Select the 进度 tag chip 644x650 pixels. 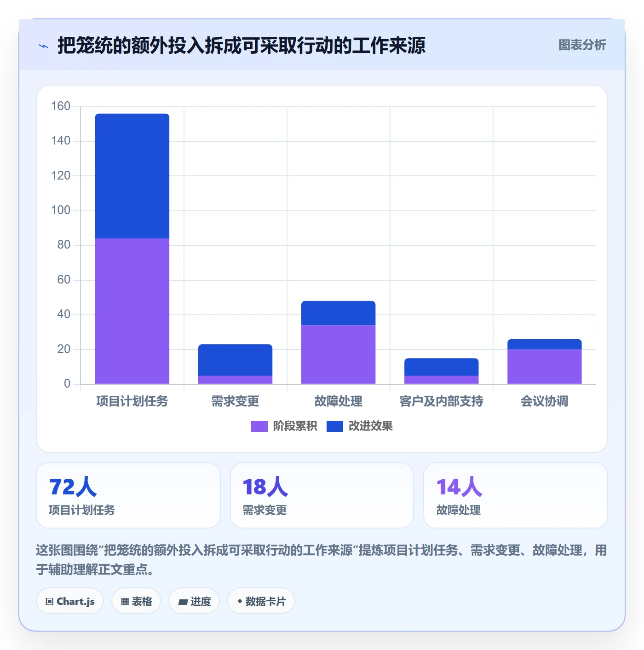(194, 601)
